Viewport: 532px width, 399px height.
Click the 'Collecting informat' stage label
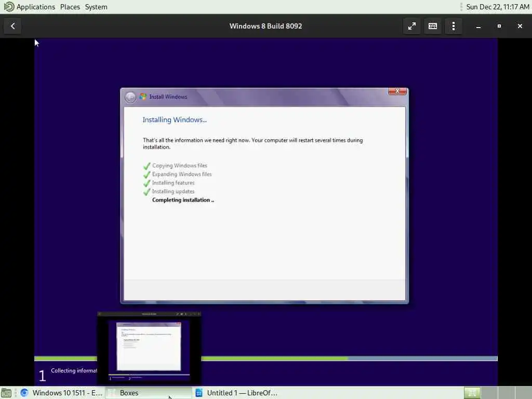pyautogui.click(x=74, y=370)
